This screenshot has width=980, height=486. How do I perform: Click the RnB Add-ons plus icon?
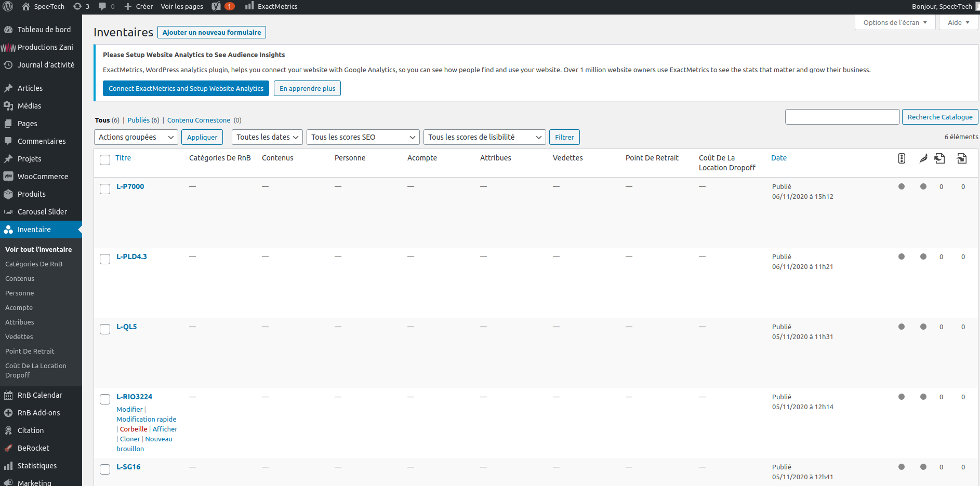(x=8, y=413)
